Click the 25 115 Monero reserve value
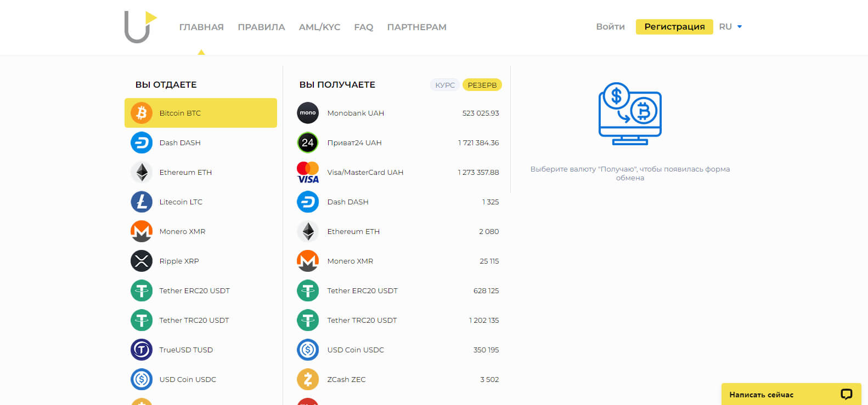Viewport: 868px width, 405px height. point(489,261)
